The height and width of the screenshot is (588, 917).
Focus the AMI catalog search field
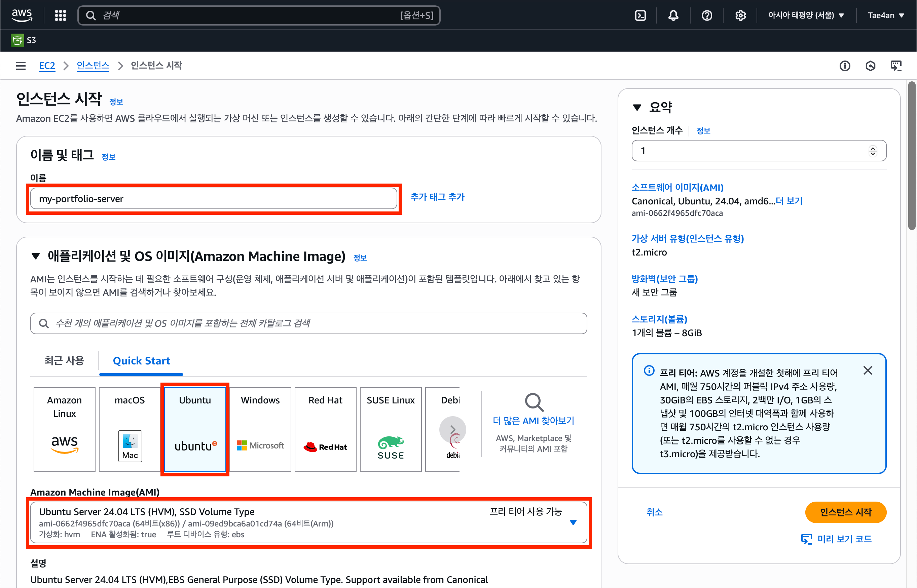308,323
